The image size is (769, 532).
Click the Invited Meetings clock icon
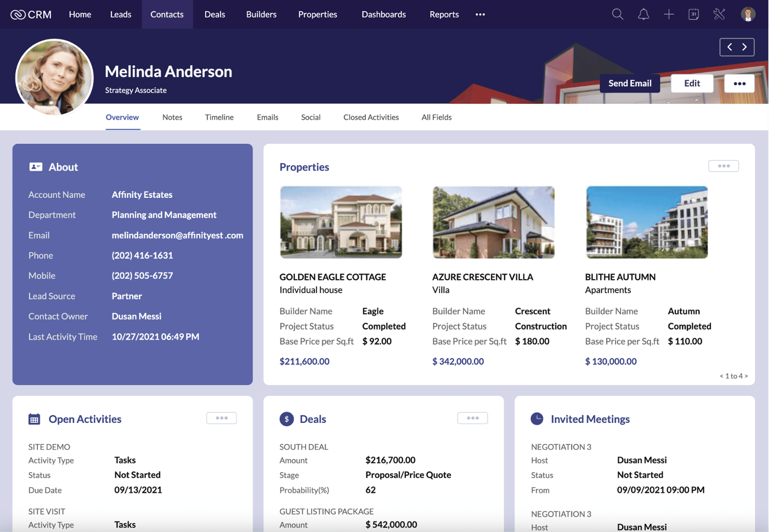tap(537, 419)
